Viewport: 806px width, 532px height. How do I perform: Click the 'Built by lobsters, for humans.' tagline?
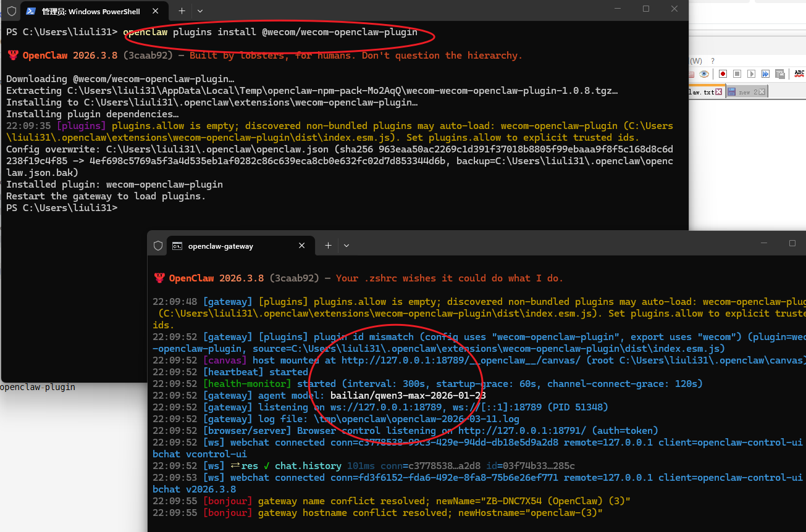(356, 56)
